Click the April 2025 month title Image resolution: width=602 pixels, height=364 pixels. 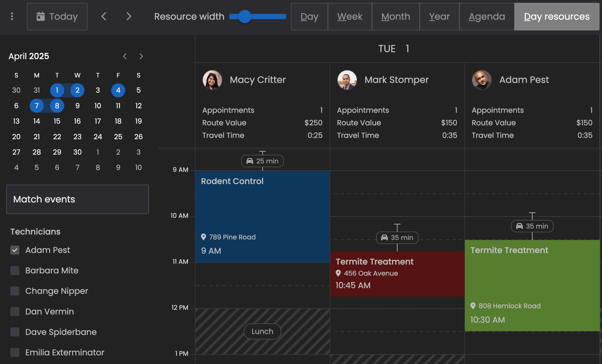click(x=29, y=56)
